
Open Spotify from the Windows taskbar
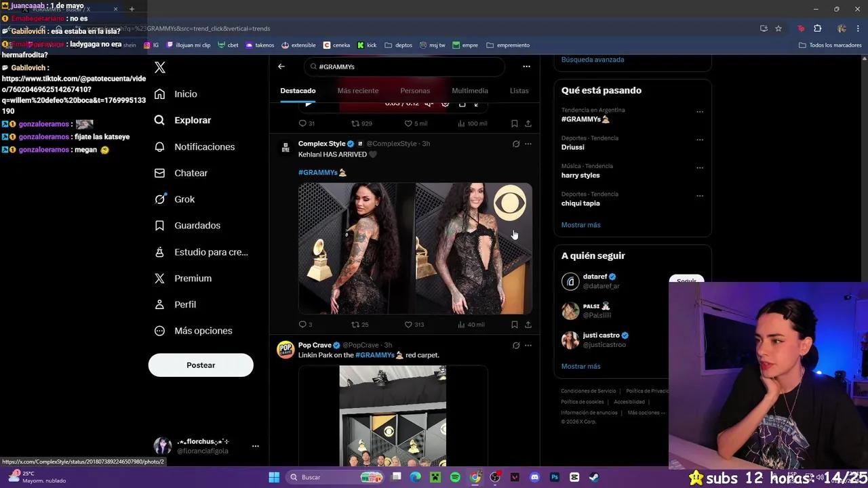click(x=455, y=477)
